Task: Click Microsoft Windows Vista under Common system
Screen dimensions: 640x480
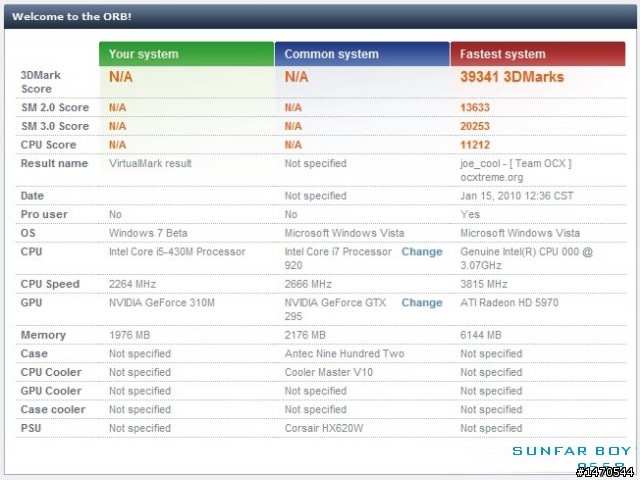Action: pyautogui.click(x=344, y=233)
